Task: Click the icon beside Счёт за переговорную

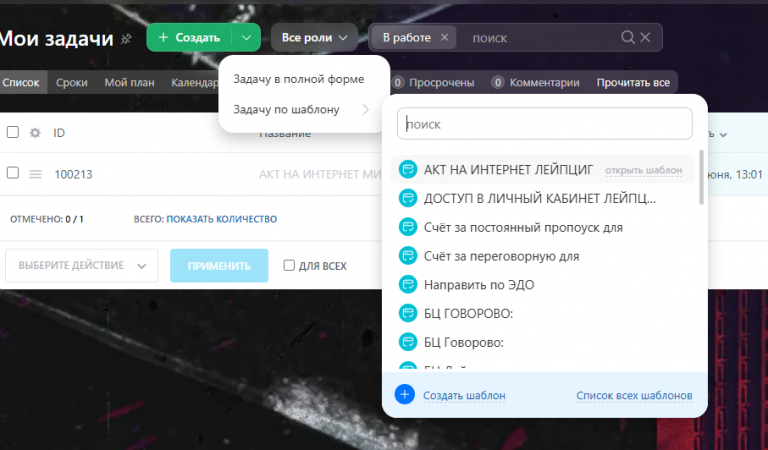Action: click(x=408, y=256)
